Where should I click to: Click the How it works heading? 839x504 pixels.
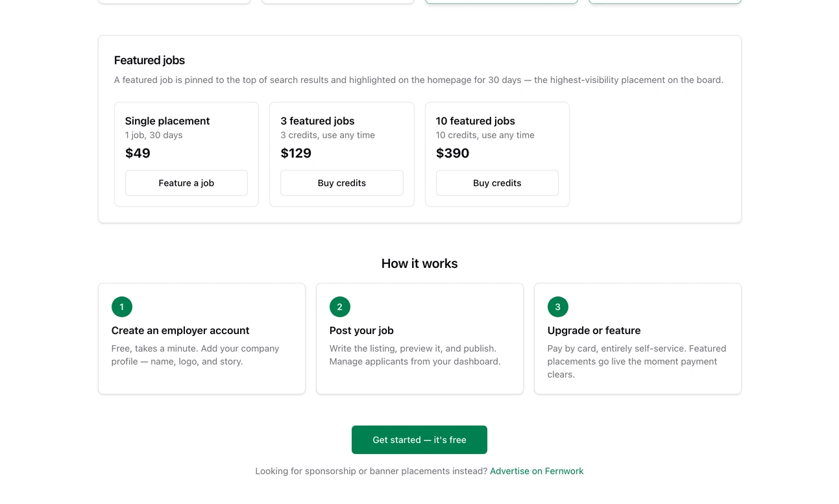[x=420, y=263]
